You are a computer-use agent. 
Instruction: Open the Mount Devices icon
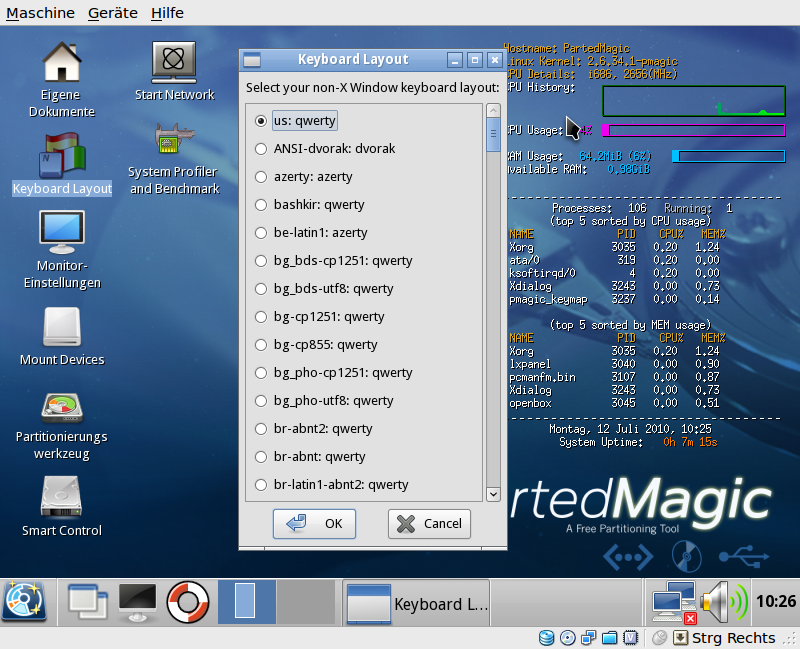coord(62,328)
